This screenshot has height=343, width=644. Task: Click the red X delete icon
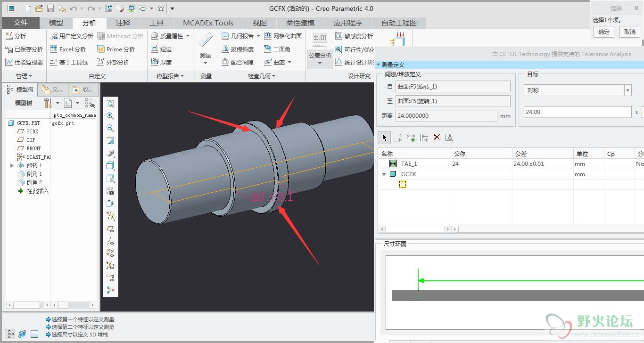[437, 137]
